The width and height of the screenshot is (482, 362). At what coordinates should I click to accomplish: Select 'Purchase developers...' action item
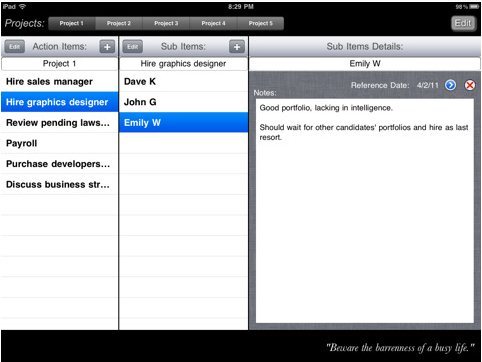coord(59,164)
